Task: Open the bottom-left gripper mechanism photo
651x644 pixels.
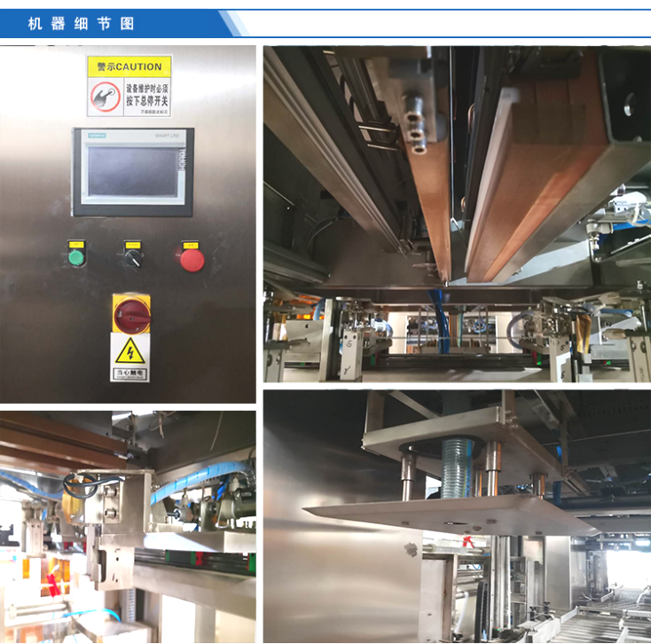Action: tap(128, 525)
